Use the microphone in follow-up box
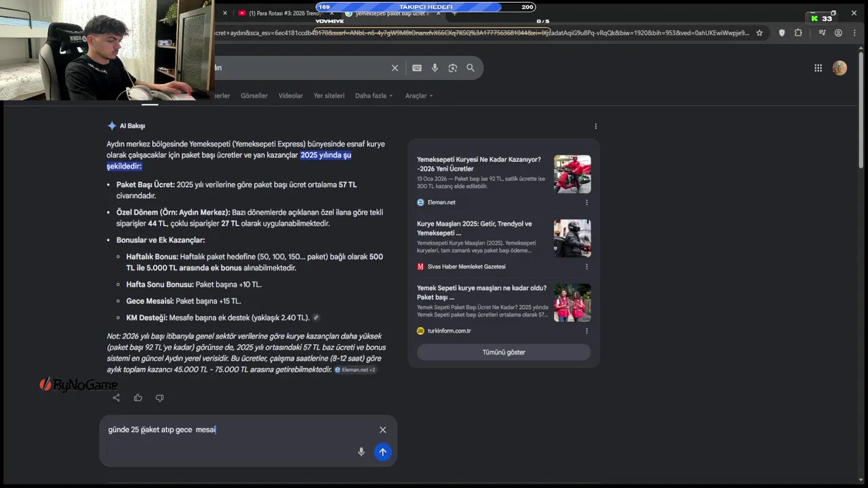Image resolution: width=868 pixels, height=488 pixels. coord(361,452)
